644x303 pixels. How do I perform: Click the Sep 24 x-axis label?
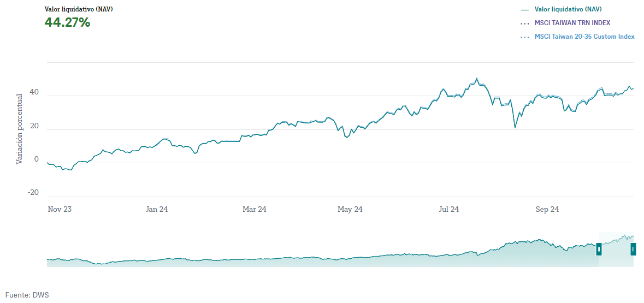tap(547, 210)
